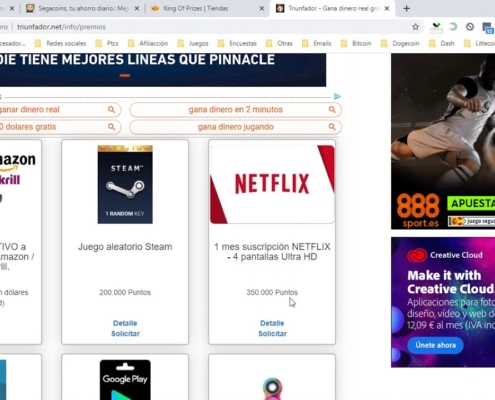
Task: Click the green download extension icon
Action: pos(436,27)
